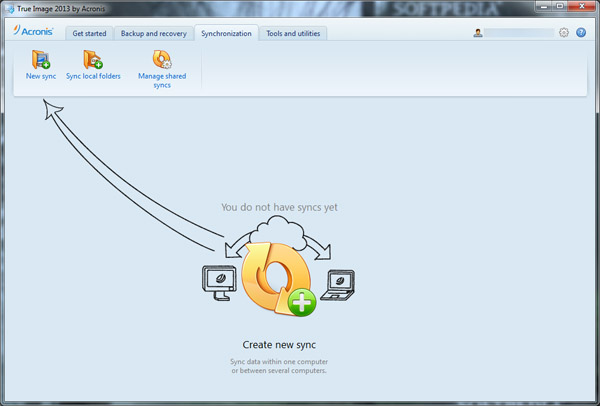Switch to the Get started tab
The image size is (600, 406).
point(89,34)
